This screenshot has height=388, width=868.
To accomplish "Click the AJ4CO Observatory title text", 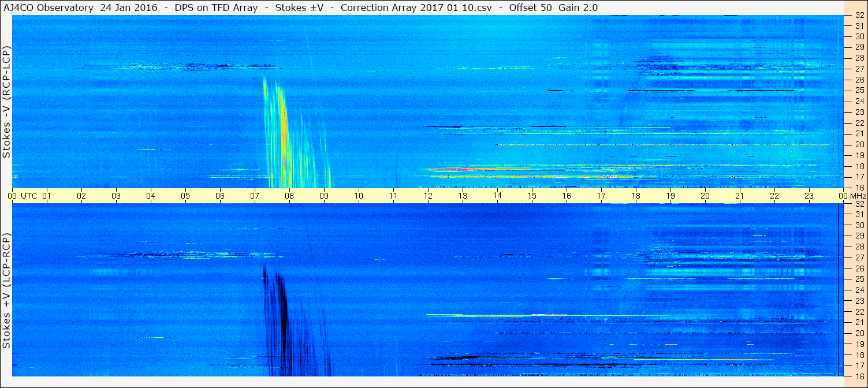I will pyautogui.click(x=48, y=8).
